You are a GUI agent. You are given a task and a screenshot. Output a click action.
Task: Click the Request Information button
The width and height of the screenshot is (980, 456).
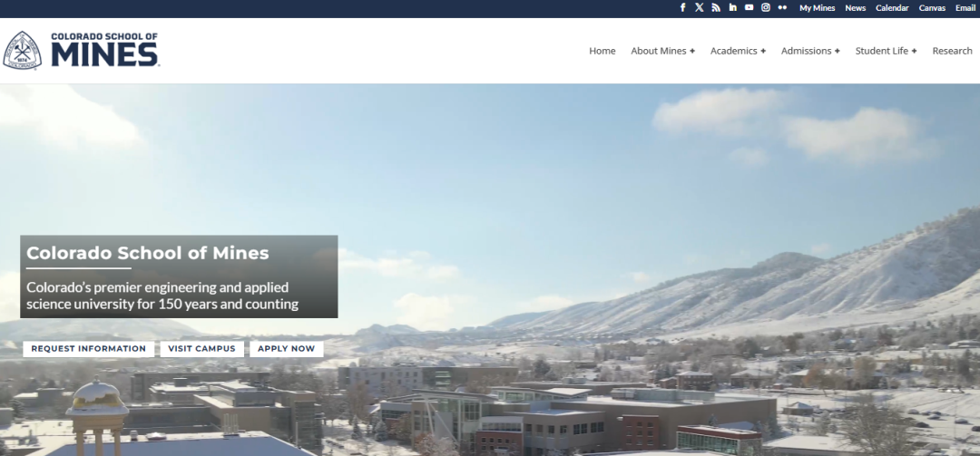click(89, 348)
